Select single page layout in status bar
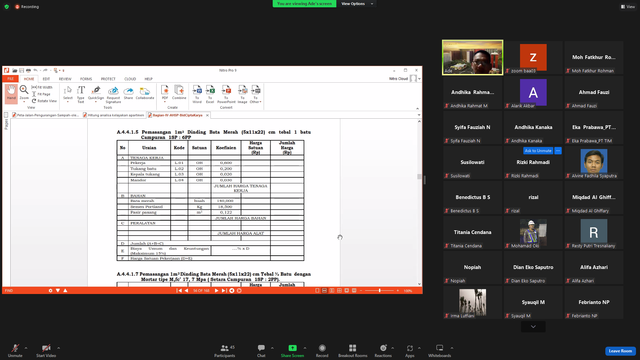Viewport: 640px width, 360px height. [317, 291]
